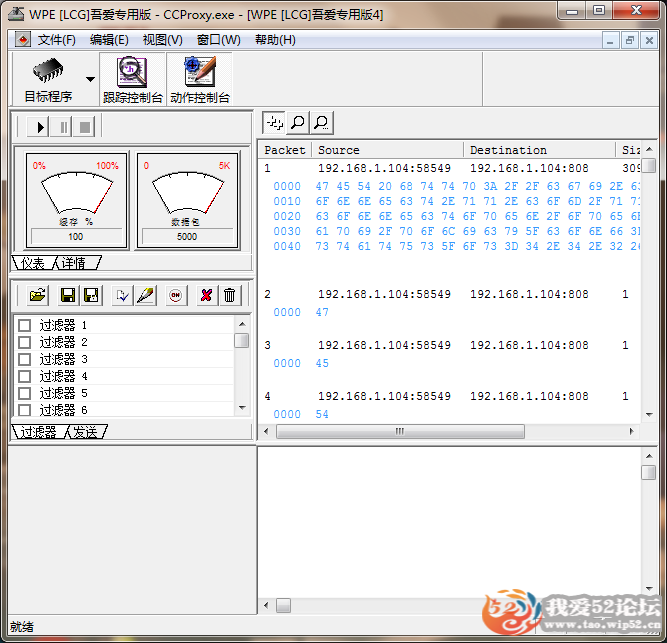This screenshot has width=667, height=643.
Task: Click the WPE title bar app icon
Action: click(x=16, y=14)
